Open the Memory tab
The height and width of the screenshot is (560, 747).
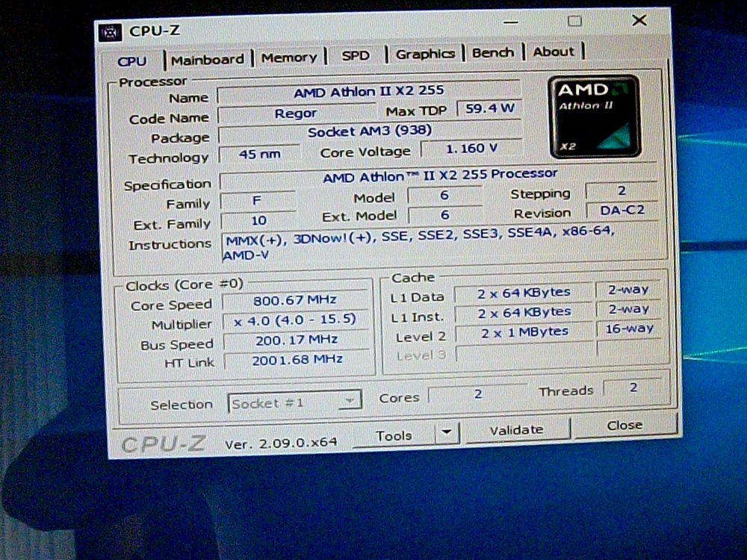(x=289, y=57)
